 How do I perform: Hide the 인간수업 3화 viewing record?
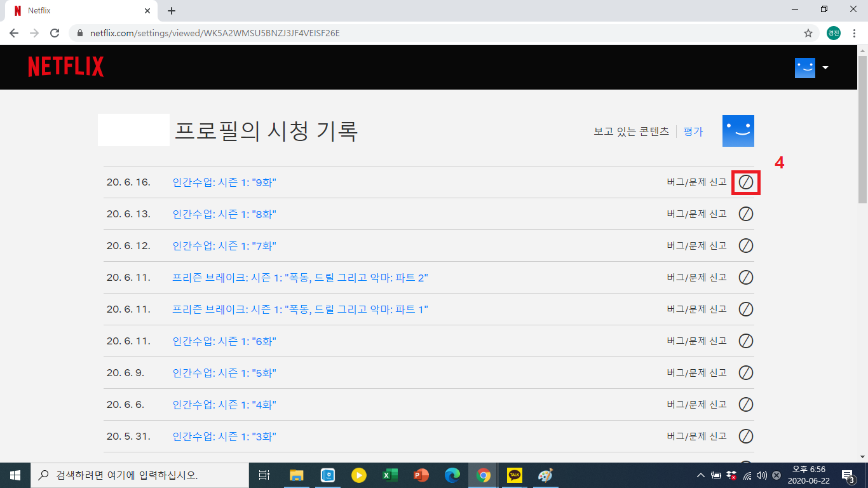[746, 437]
